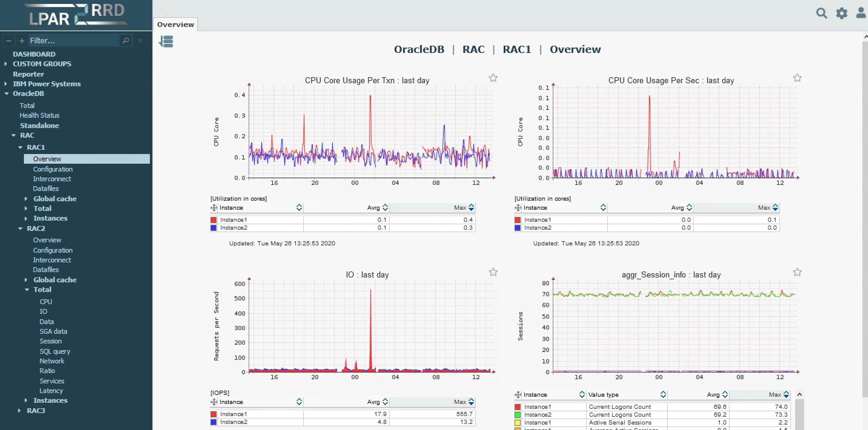
Task: Open RAC1 Interconnect page
Action: pos(52,179)
